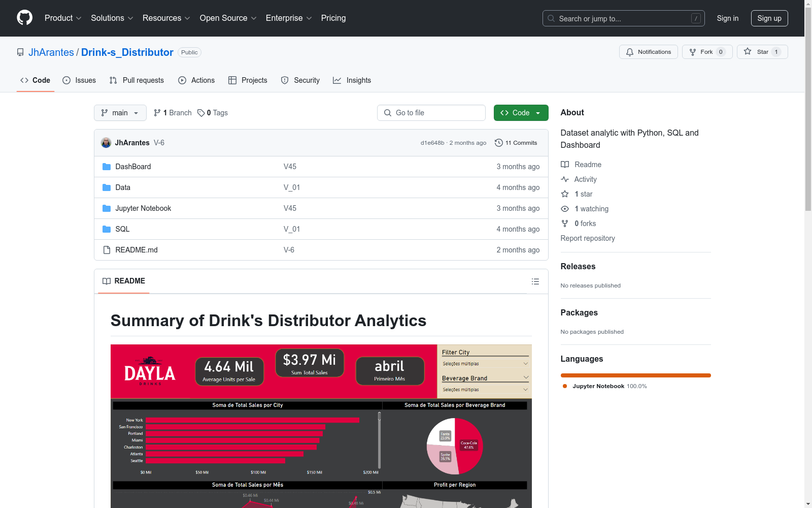This screenshot has width=812, height=508.
Task: Click the Search or jump to field
Action: tap(624, 18)
